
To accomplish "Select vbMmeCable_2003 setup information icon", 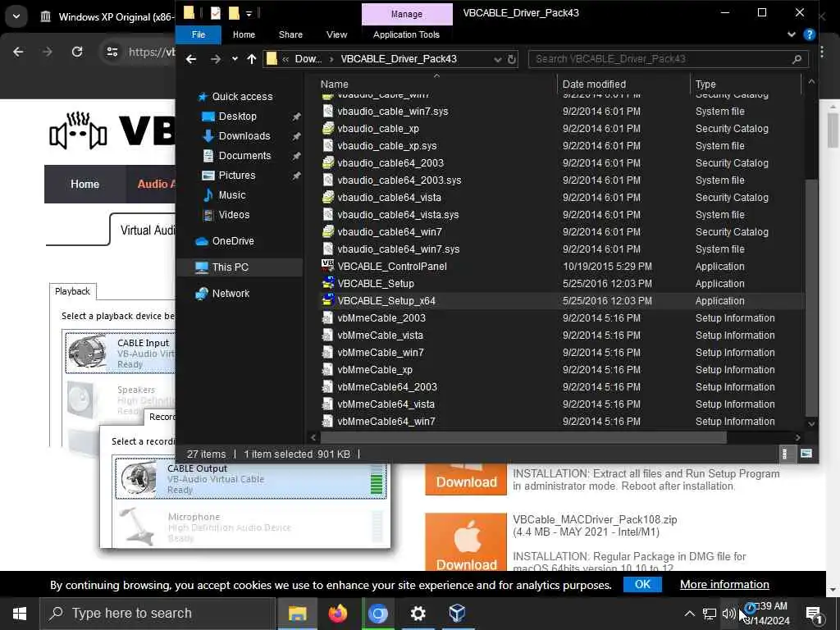I will (327, 317).
